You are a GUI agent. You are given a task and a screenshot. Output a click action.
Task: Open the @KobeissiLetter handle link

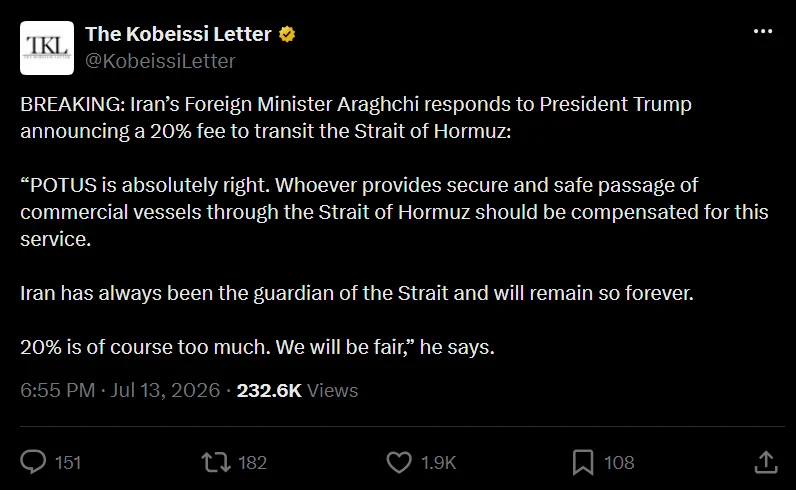pyautogui.click(x=160, y=61)
